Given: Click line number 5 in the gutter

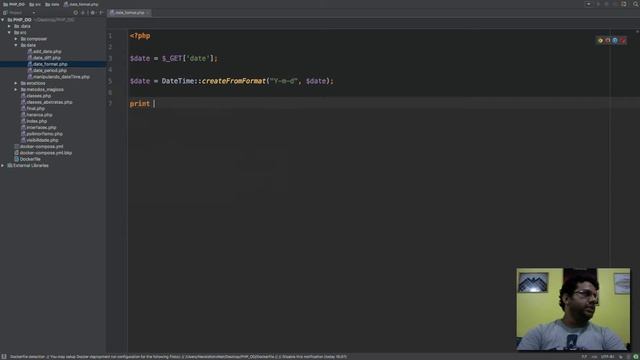Looking at the screenshot, I should pos(110,81).
